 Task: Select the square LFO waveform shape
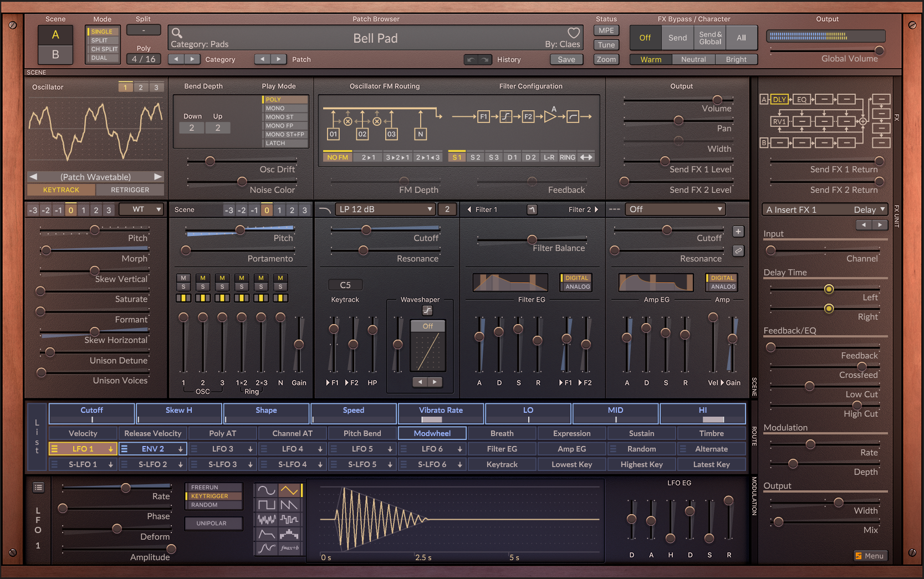(267, 505)
